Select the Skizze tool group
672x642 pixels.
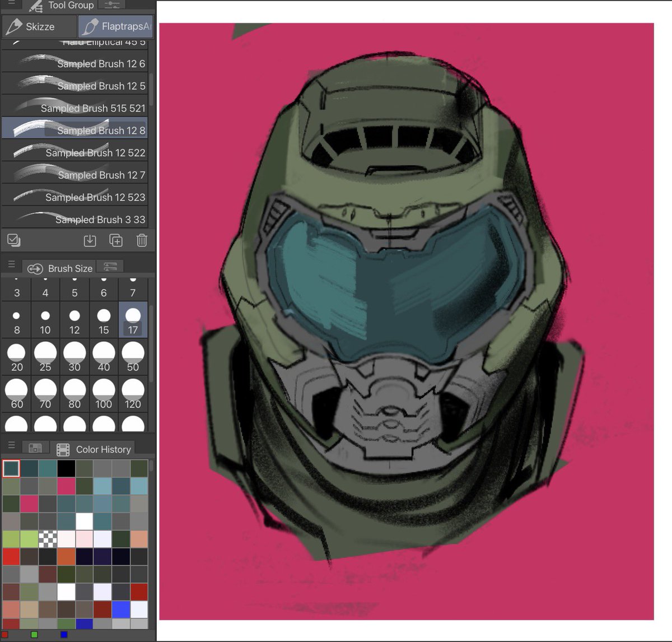(x=39, y=26)
